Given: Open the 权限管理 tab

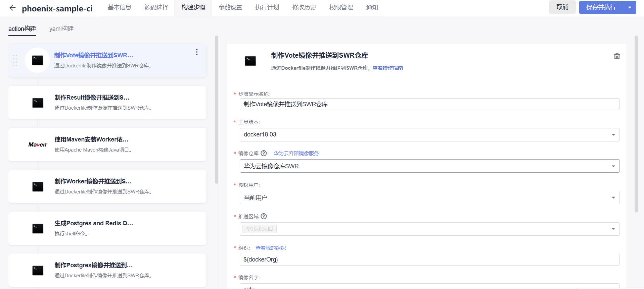Looking at the screenshot, I should tap(341, 7).
